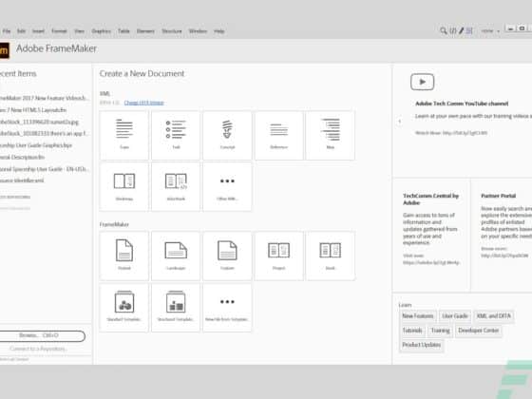Open the User Guide learn button
This screenshot has width=532, height=399.
coord(455,316)
